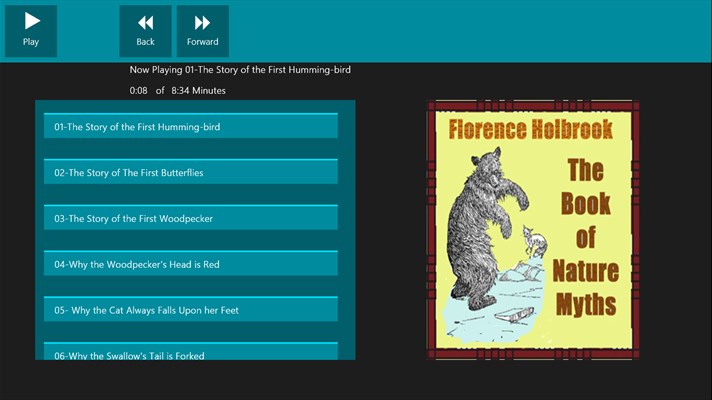
Task: Open chapter 02-The Story of The First Butterflies
Action: pos(191,172)
